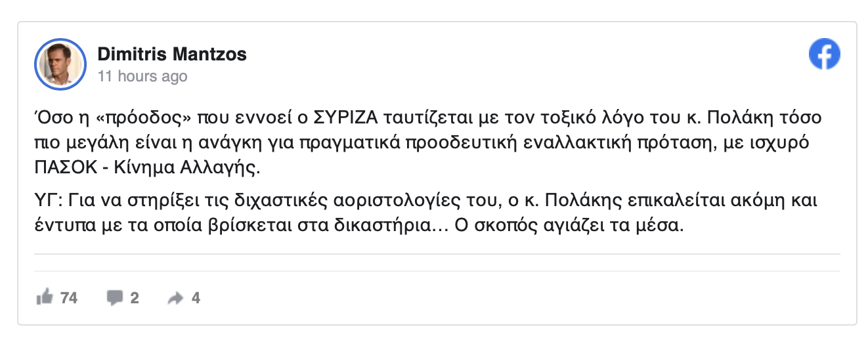Click the like count 74
Viewport: 868px width, 344px height.
pos(69,298)
